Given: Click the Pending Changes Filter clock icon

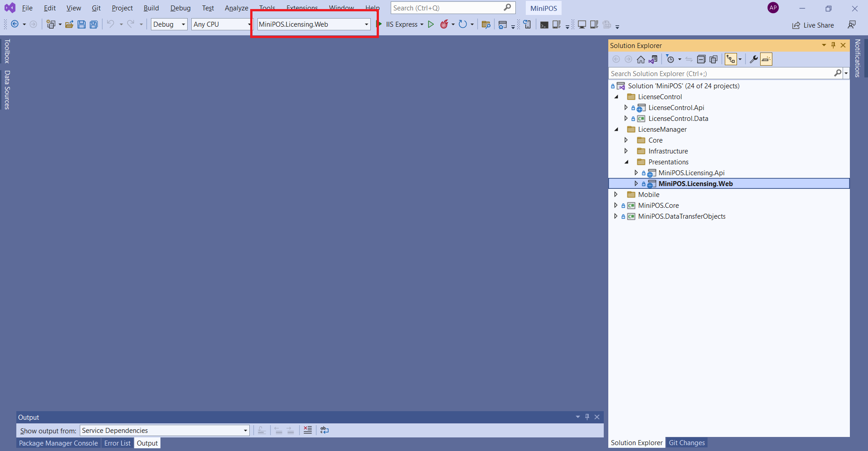Looking at the screenshot, I should (x=670, y=59).
